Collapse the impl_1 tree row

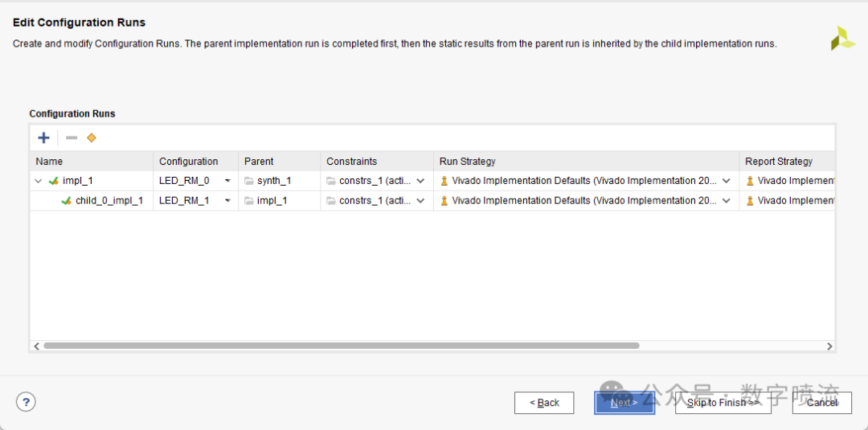click(x=39, y=181)
